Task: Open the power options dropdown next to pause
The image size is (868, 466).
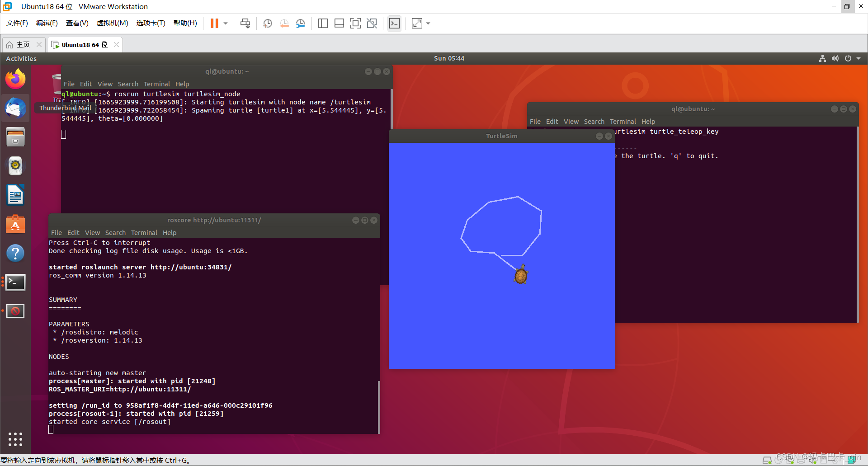Action: click(226, 23)
